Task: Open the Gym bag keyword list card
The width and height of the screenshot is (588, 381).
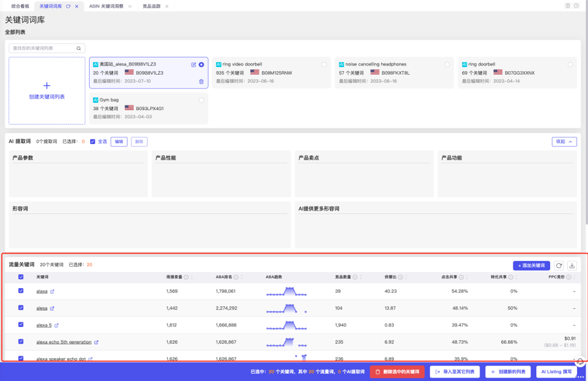Action: (x=149, y=108)
